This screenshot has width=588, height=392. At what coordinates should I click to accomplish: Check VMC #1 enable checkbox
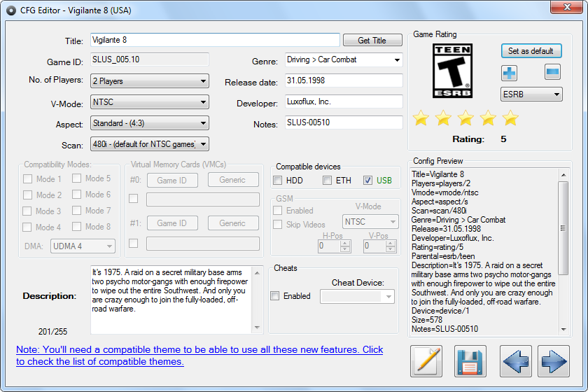tap(133, 243)
